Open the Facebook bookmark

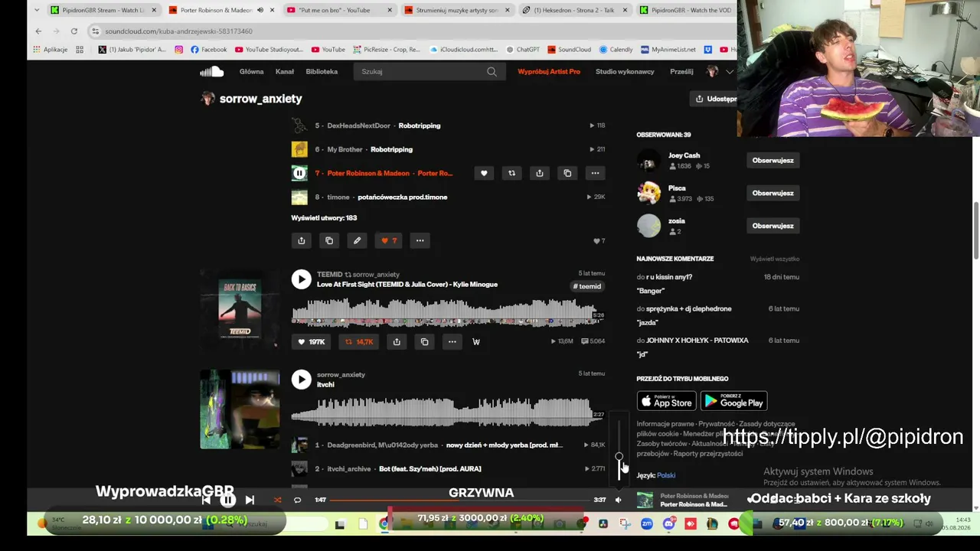(x=209, y=50)
